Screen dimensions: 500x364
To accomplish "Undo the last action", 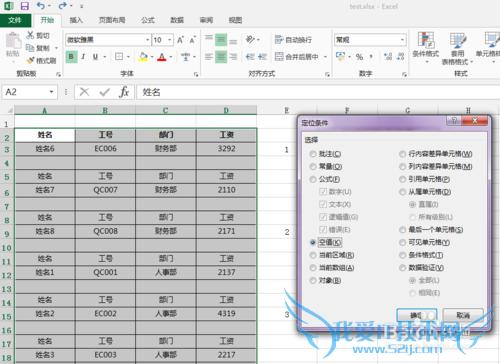I will point(41,6).
